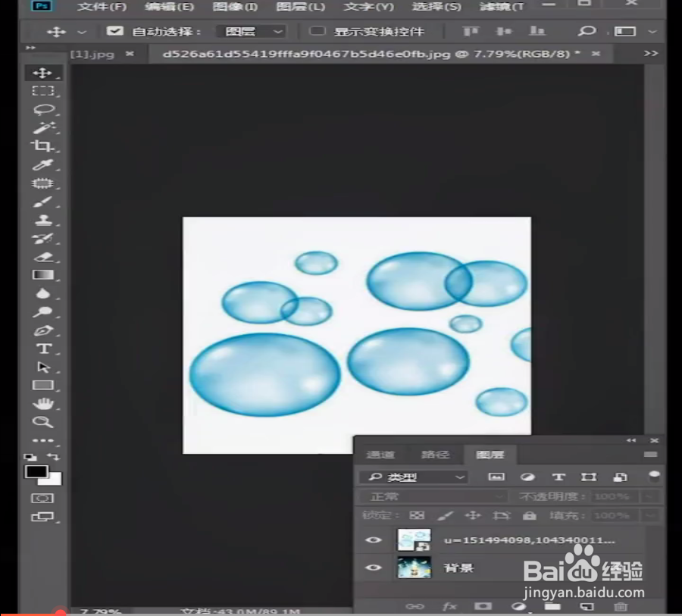Toggle lock image pixels brush icon

click(x=445, y=515)
